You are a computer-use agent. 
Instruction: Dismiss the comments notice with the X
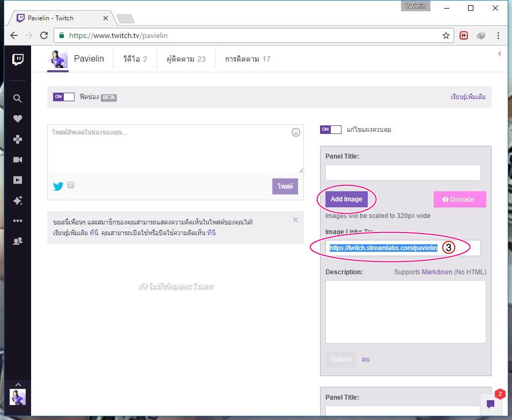point(295,220)
